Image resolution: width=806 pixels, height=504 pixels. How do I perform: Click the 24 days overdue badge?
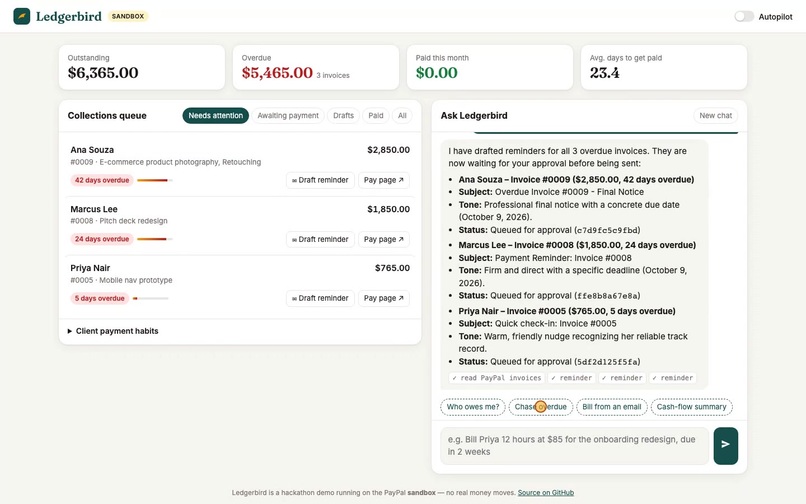tap(102, 239)
